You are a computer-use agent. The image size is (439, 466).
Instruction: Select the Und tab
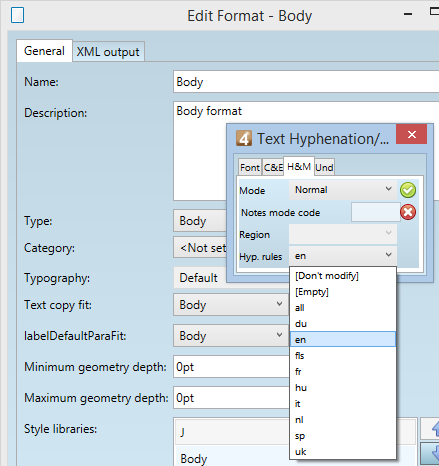coord(324,167)
